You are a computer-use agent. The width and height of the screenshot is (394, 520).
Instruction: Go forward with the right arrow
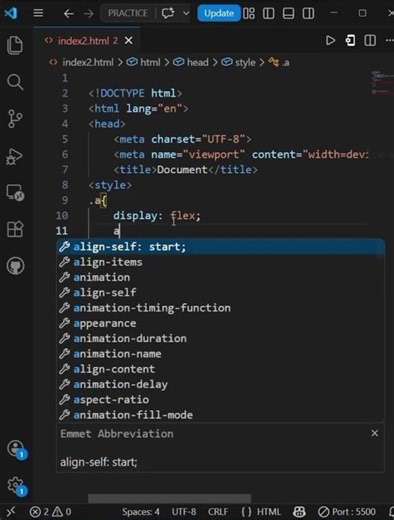coord(88,14)
